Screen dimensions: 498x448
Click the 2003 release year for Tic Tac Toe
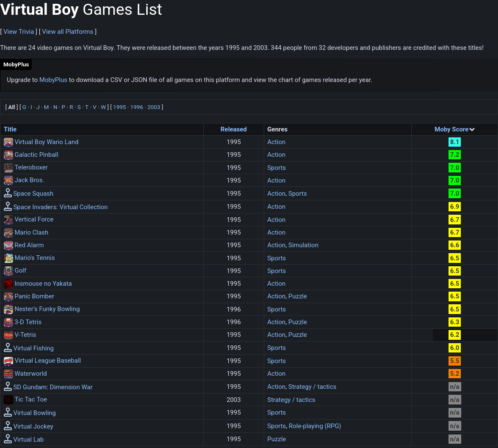[x=233, y=400]
